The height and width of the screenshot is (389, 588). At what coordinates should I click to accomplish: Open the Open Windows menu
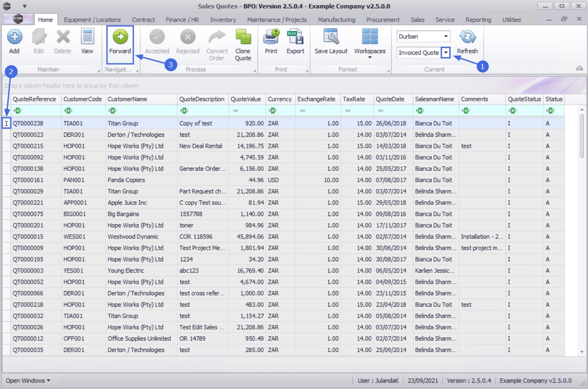tap(28, 380)
